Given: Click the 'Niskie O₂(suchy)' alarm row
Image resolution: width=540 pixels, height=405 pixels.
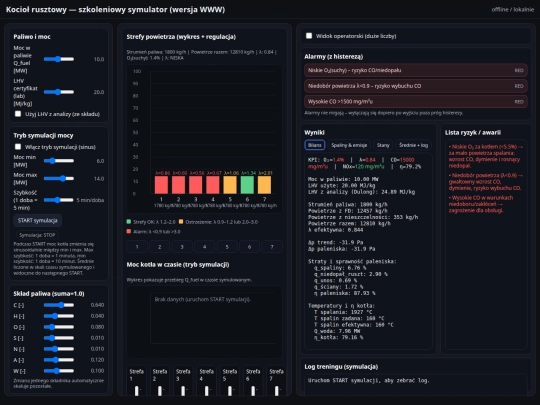Looking at the screenshot, I should click(416, 70).
